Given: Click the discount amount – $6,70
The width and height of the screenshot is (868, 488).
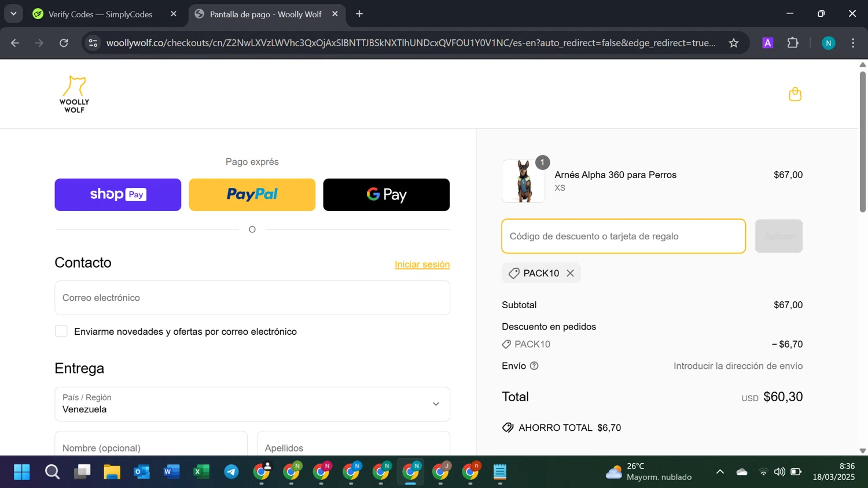Looking at the screenshot, I should click(x=787, y=344).
